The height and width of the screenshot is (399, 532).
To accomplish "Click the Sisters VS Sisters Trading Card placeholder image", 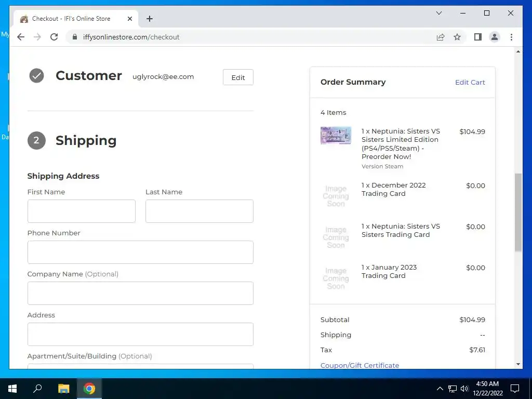I will point(336,237).
